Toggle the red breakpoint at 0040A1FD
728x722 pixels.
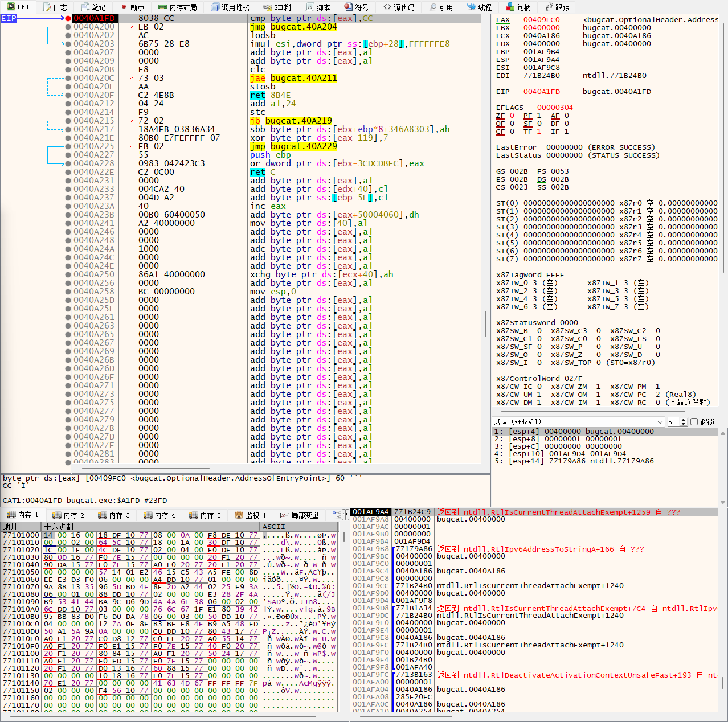pyautogui.click(x=68, y=18)
